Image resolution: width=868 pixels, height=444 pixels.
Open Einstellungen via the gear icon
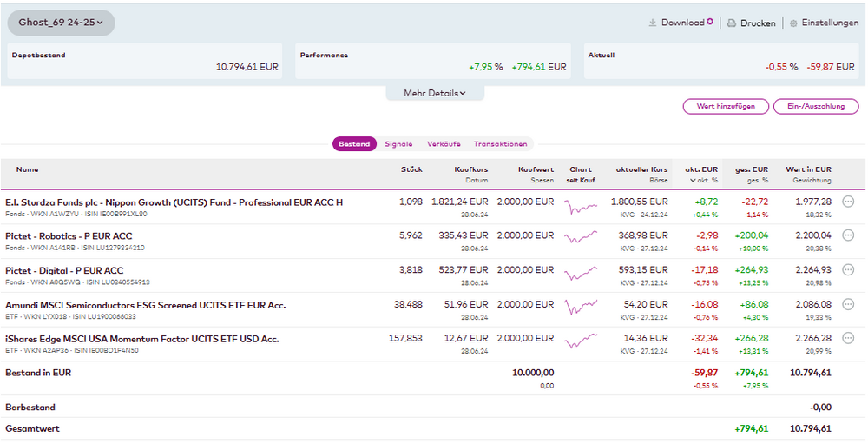tap(793, 23)
